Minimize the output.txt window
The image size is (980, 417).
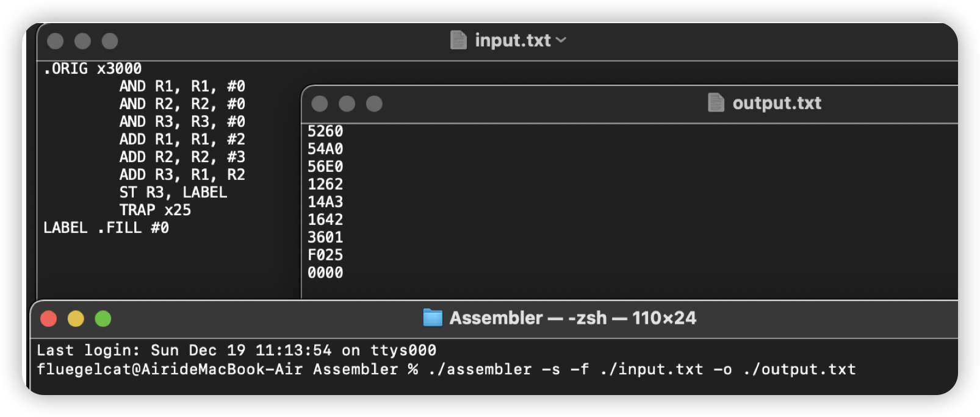click(x=347, y=104)
